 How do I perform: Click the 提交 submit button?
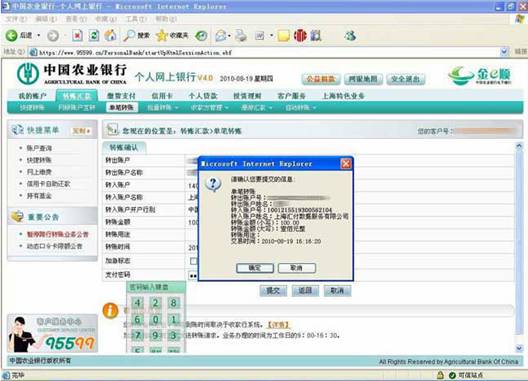tap(273, 290)
